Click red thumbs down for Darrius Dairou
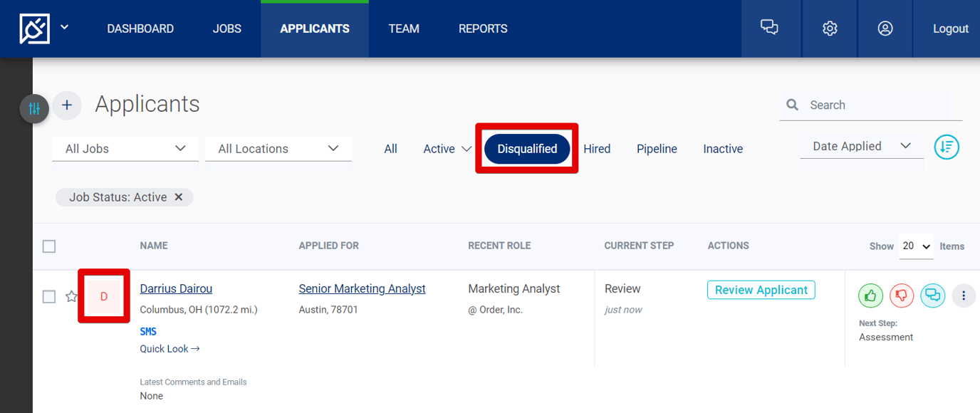Image resolution: width=980 pixels, height=413 pixels. pyautogui.click(x=902, y=296)
